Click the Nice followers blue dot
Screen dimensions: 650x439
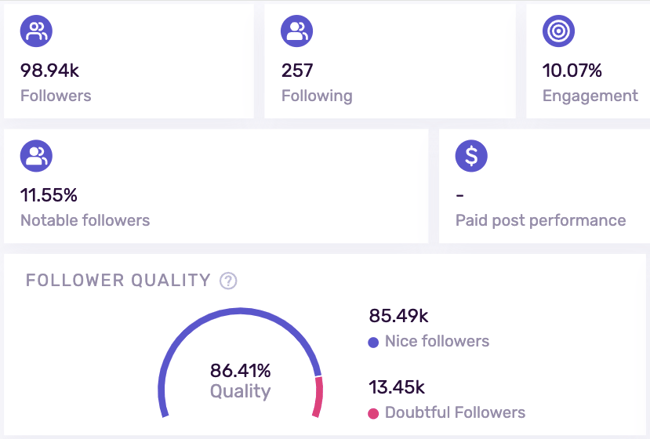374,342
